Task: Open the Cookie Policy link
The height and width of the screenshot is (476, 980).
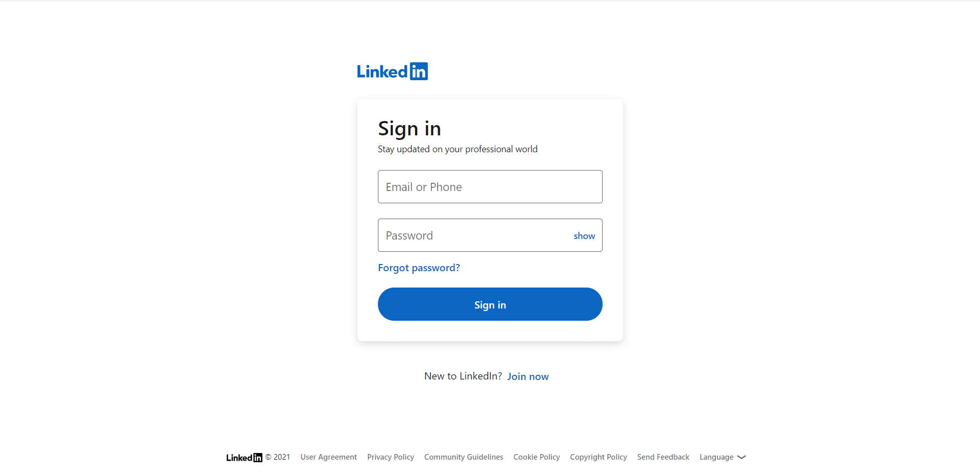Action: coord(536,457)
